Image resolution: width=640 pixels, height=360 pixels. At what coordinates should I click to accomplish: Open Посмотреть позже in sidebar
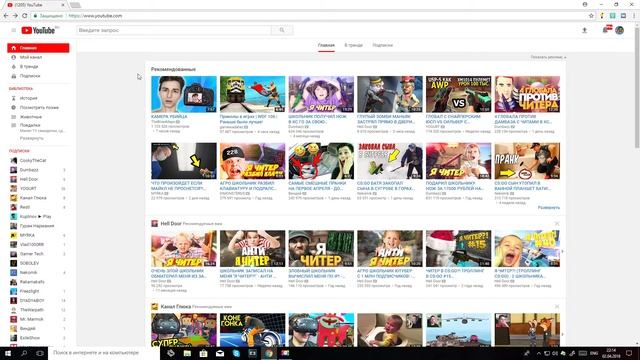(38, 107)
